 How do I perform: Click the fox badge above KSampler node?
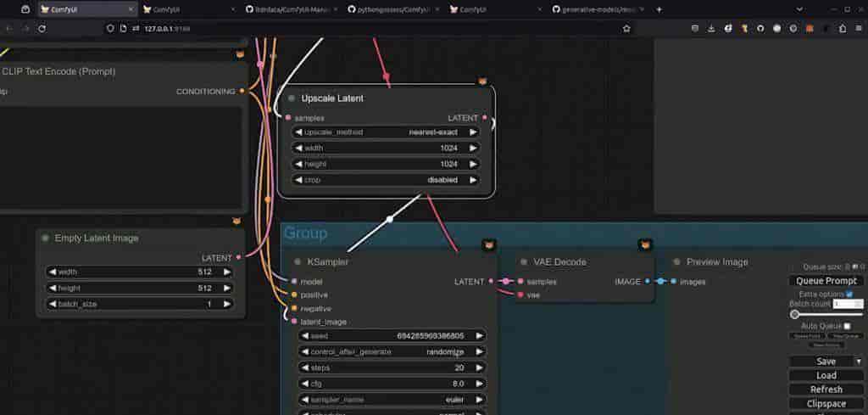pyautogui.click(x=489, y=244)
